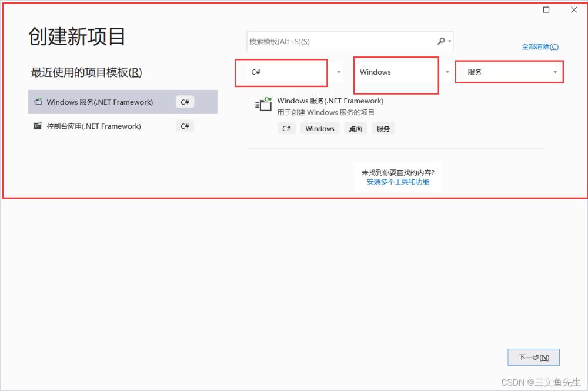Click C# badge beside 控制台应用 template

(185, 126)
